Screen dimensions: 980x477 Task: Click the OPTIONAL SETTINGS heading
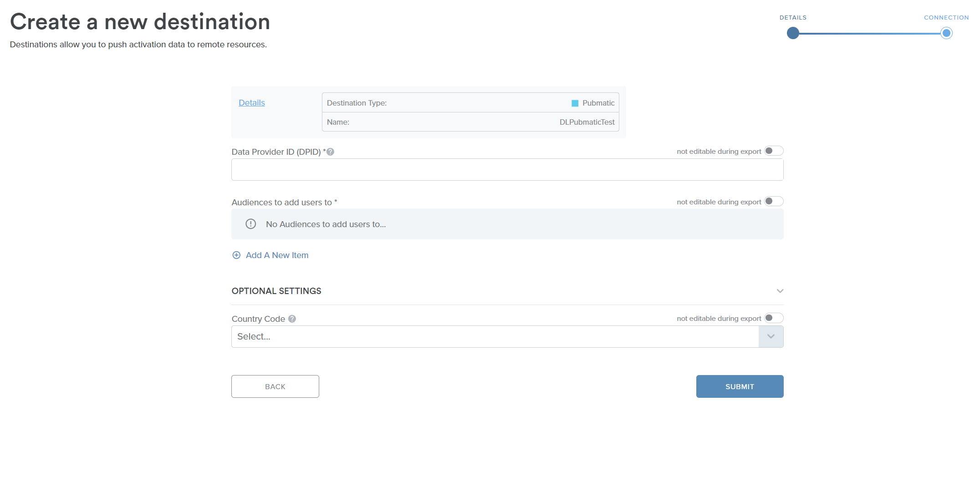(276, 291)
